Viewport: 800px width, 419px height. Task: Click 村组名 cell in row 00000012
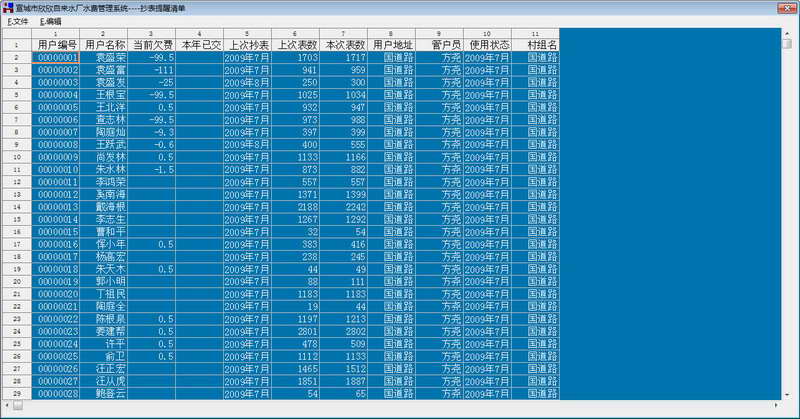[535, 194]
